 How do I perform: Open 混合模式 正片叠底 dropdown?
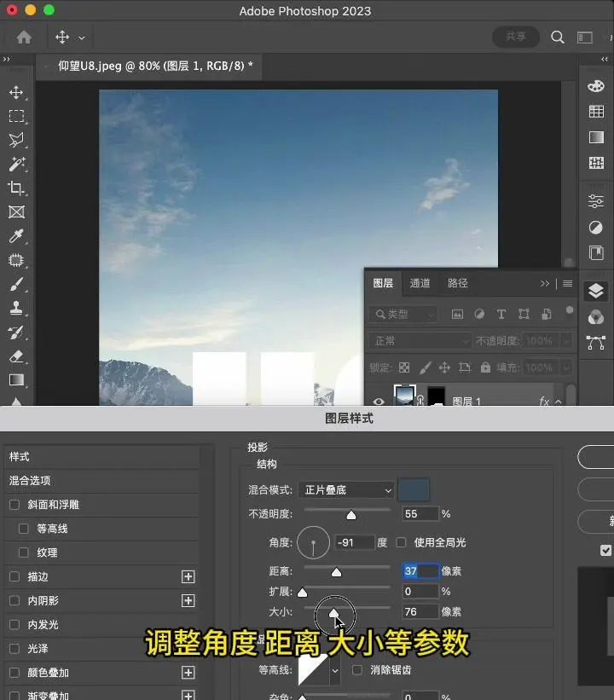[x=346, y=490]
